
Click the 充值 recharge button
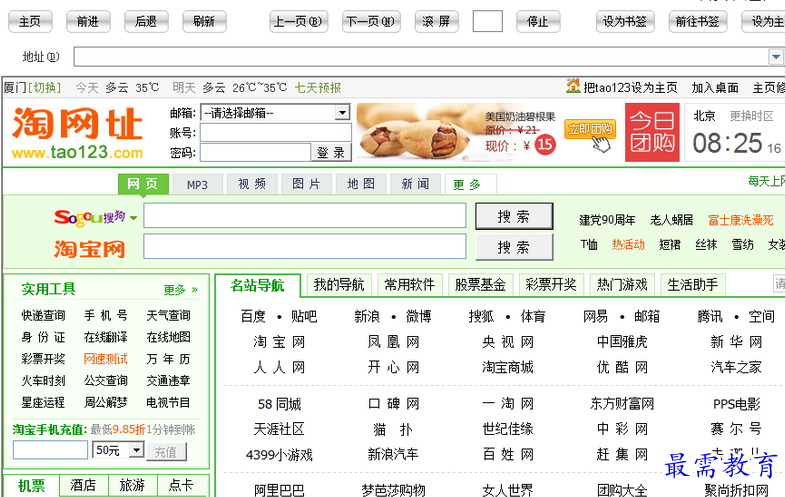coord(166,452)
